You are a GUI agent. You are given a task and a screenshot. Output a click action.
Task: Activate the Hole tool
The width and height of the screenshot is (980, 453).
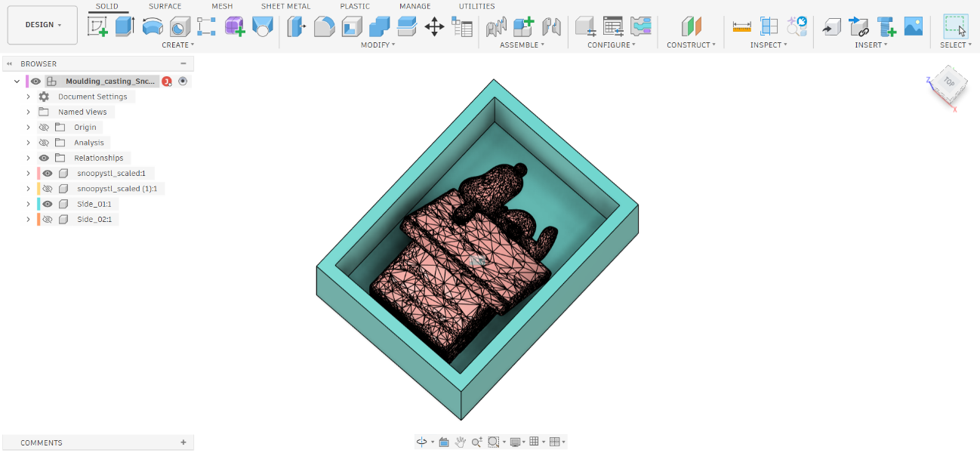pos(180,27)
